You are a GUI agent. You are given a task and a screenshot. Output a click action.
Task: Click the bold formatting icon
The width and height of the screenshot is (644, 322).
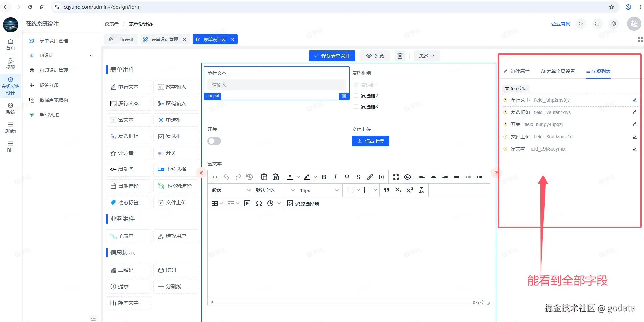click(x=324, y=177)
